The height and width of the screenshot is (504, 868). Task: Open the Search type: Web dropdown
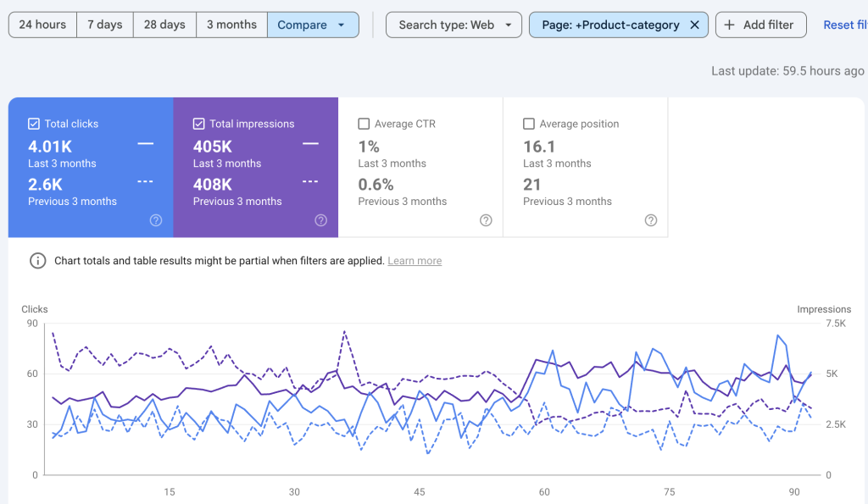click(x=453, y=25)
